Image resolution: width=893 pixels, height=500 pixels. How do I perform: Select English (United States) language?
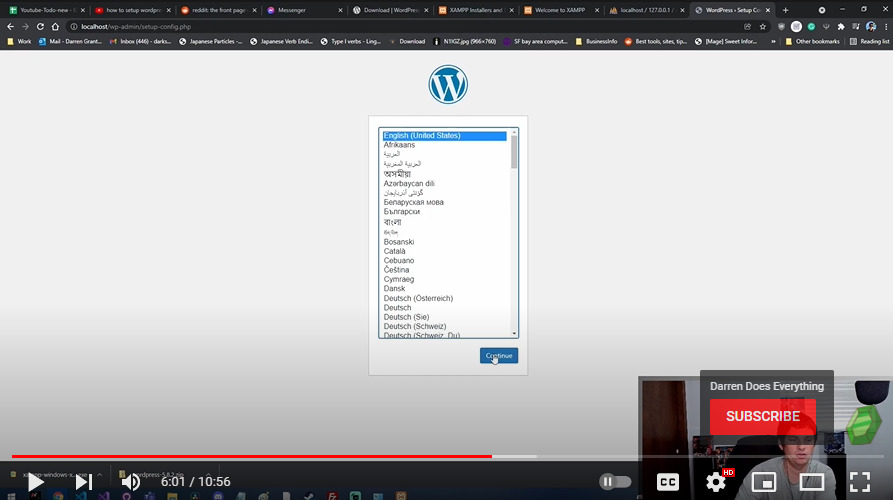click(x=445, y=136)
